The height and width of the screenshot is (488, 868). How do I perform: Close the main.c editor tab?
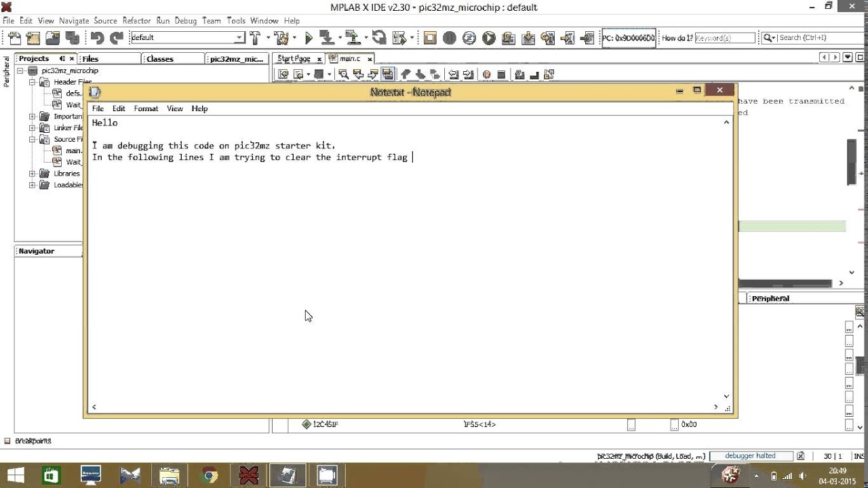[x=370, y=59]
